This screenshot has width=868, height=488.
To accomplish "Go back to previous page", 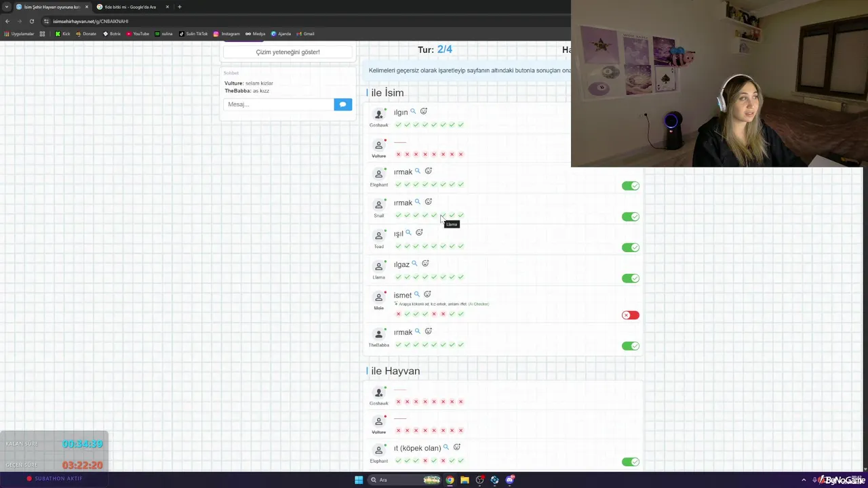I will click(7, 21).
